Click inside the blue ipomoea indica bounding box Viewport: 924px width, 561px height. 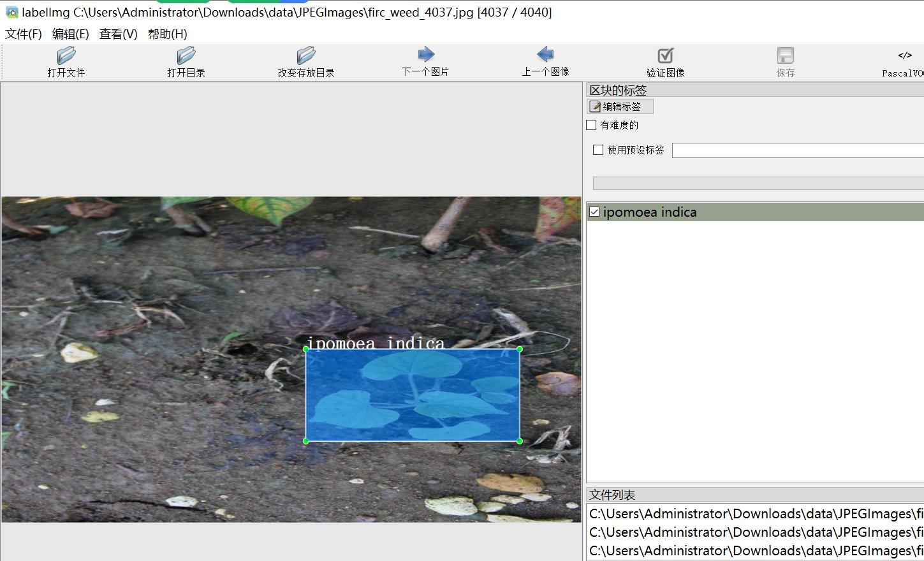click(413, 395)
